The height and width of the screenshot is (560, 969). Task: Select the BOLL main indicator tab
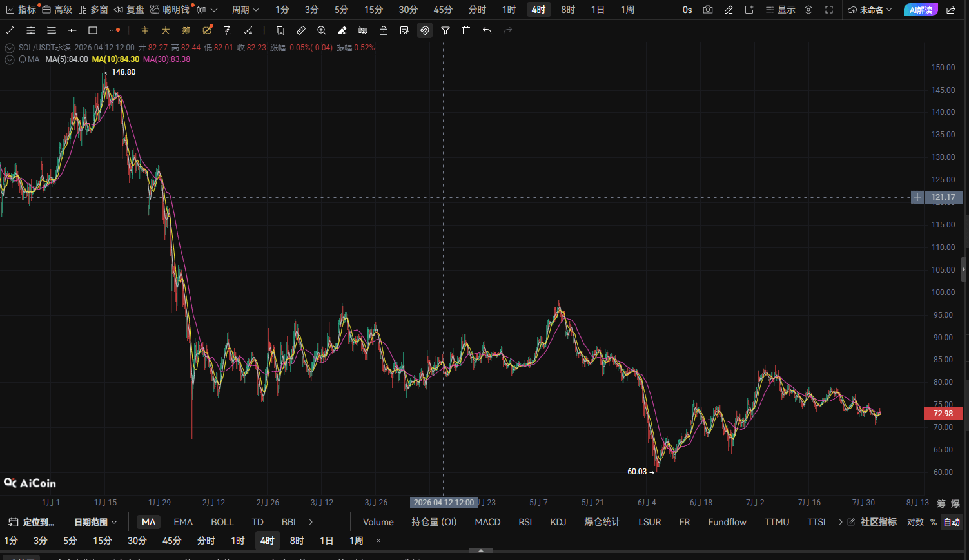[x=222, y=522]
